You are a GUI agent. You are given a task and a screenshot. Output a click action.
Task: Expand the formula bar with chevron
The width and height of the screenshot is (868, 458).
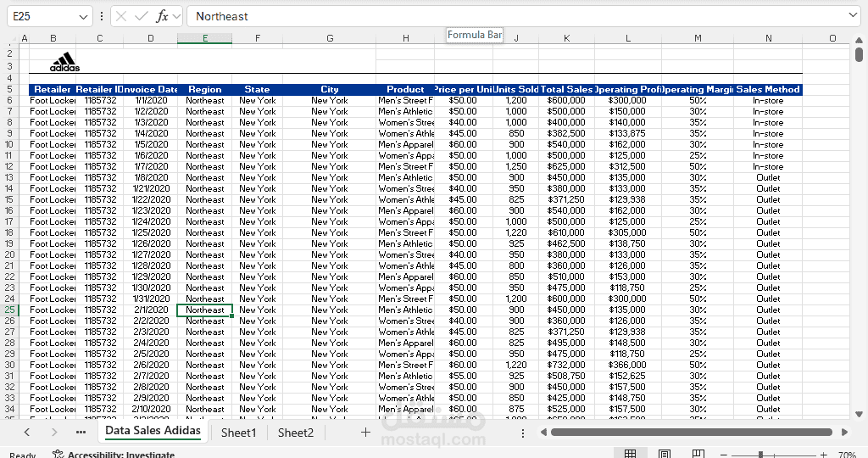pos(853,15)
